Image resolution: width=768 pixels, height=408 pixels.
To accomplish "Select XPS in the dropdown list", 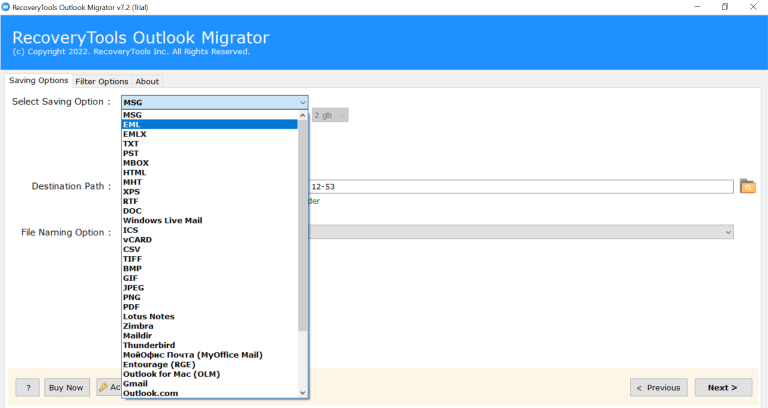I will click(210, 192).
